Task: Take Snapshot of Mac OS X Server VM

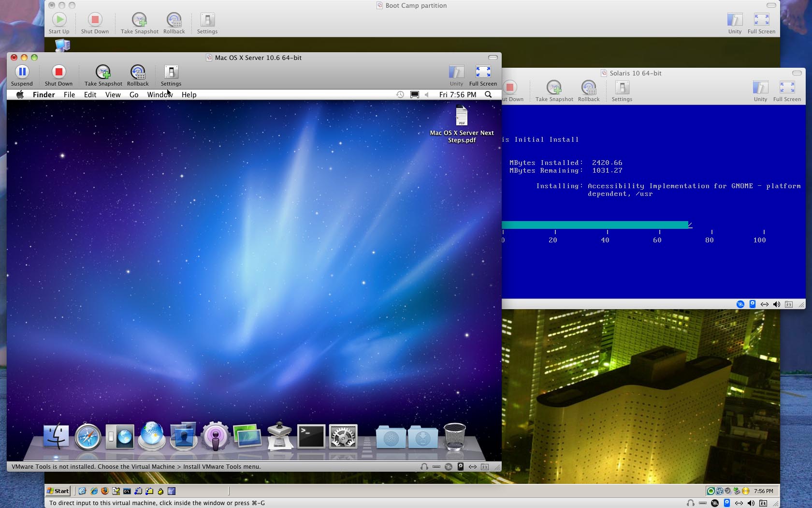Action: (103, 76)
